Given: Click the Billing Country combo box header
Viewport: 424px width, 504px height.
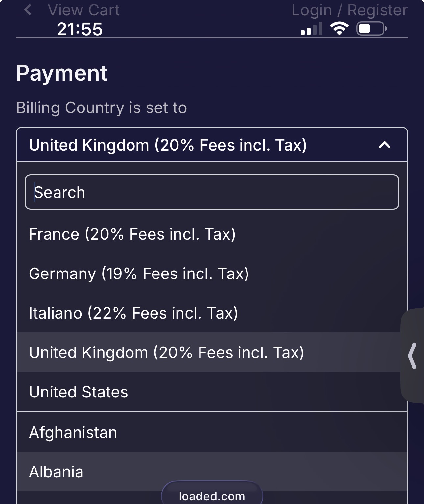Looking at the screenshot, I should pos(197,145).
